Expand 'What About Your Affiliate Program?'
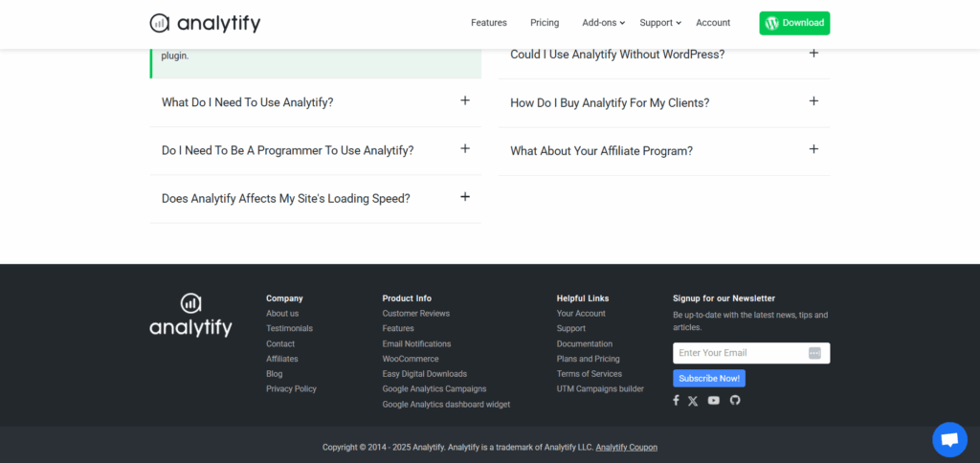This screenshot has width=980, height=463. click(x=664, y=151)
